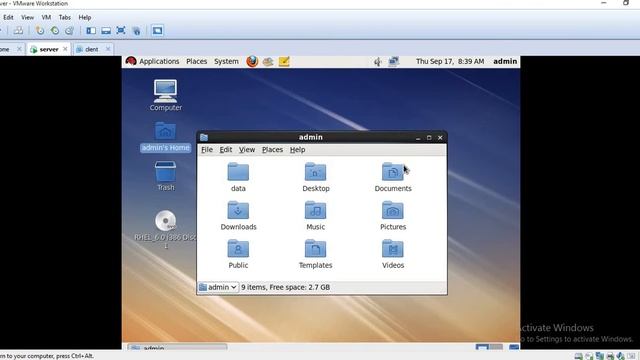The image size is (640, 360).
Task: Select the Templates folder
Action: point(316,254)
